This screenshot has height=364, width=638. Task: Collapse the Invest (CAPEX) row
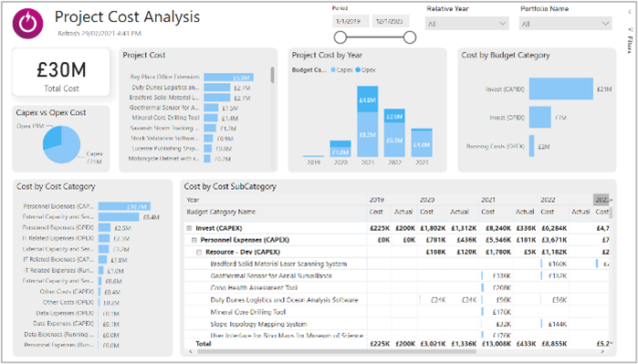click(189, 229)
